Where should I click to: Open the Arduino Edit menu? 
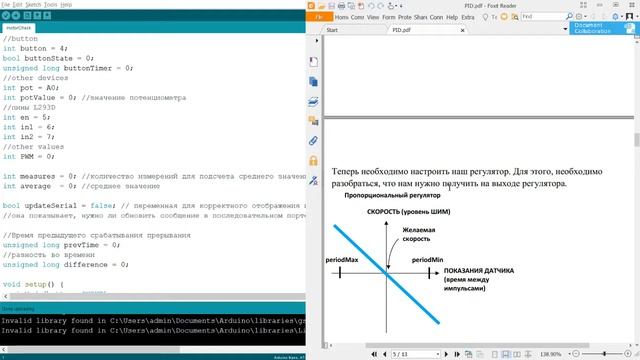point(18,4)
